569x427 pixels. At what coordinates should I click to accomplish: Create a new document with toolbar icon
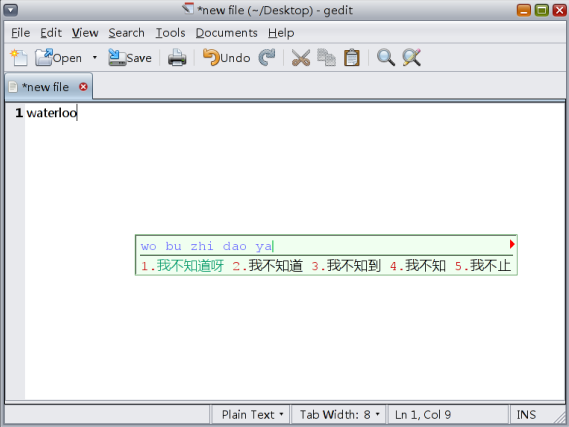pyautogui.click(x=19, y=58)
